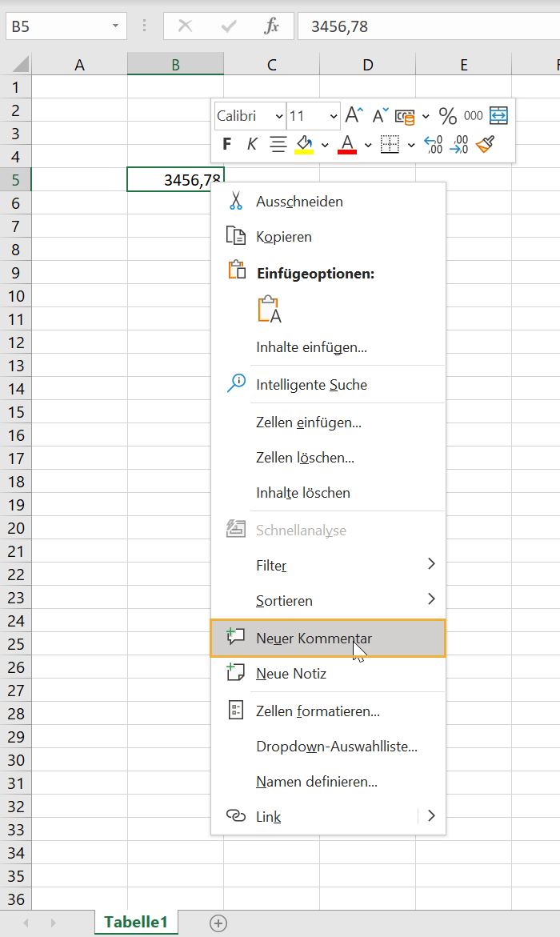Viewport: 560px width, 937px height.
Task: Expand borders dropdown arrow
Action: (411, 145)
